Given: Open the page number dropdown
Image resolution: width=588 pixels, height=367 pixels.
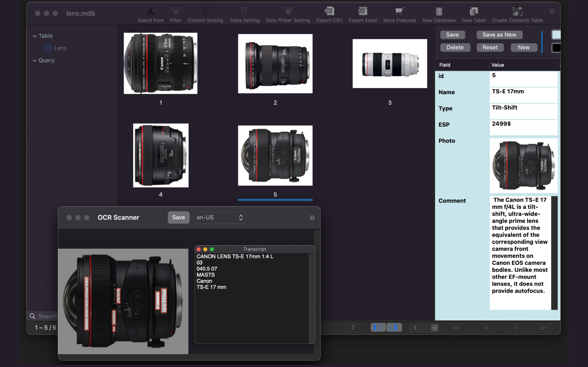Looking at the screenshot, I should click(434, 328).
